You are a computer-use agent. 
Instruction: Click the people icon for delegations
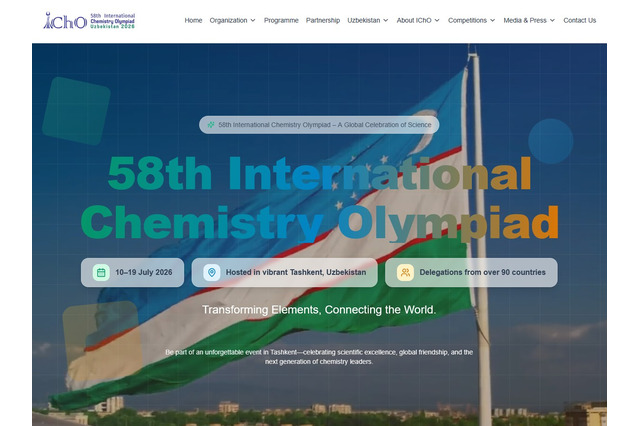click(405, 272)
